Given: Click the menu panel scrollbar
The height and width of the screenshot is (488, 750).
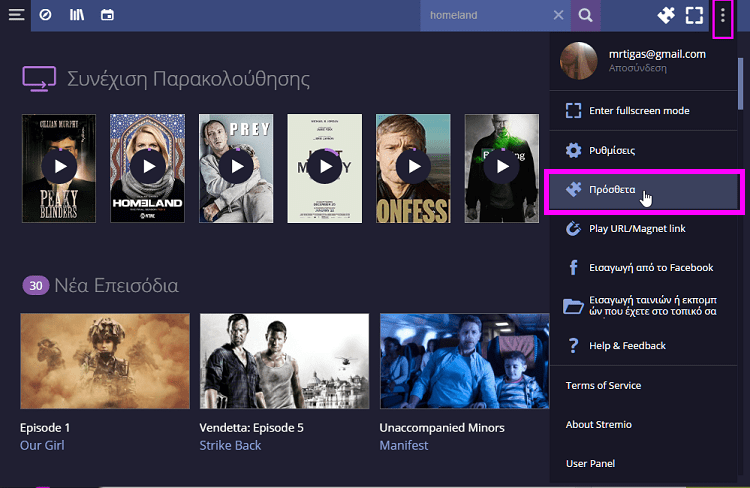Looking at the screenshot, I should click(740, 84).
